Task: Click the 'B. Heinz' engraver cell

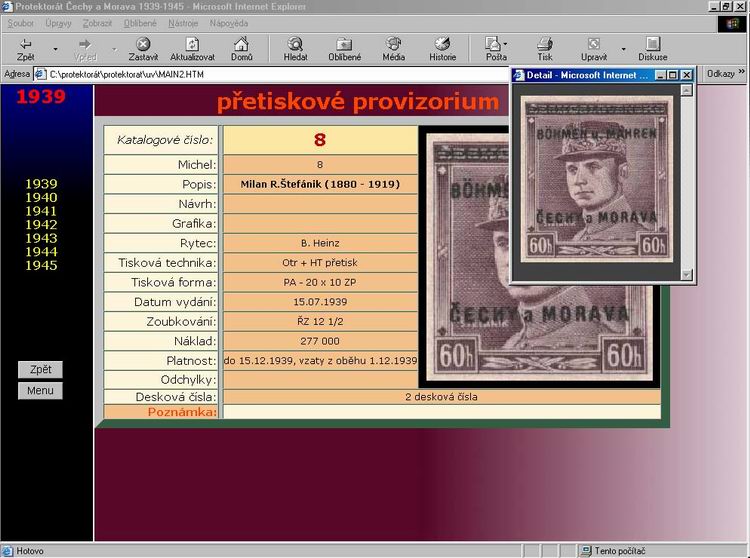Action: click(x=320, y=243)
